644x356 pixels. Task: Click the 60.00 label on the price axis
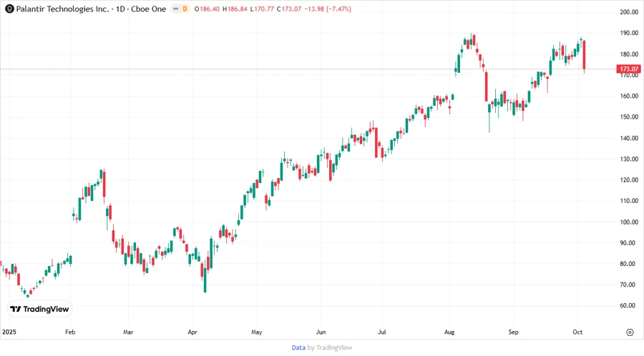tap(629, 305)
